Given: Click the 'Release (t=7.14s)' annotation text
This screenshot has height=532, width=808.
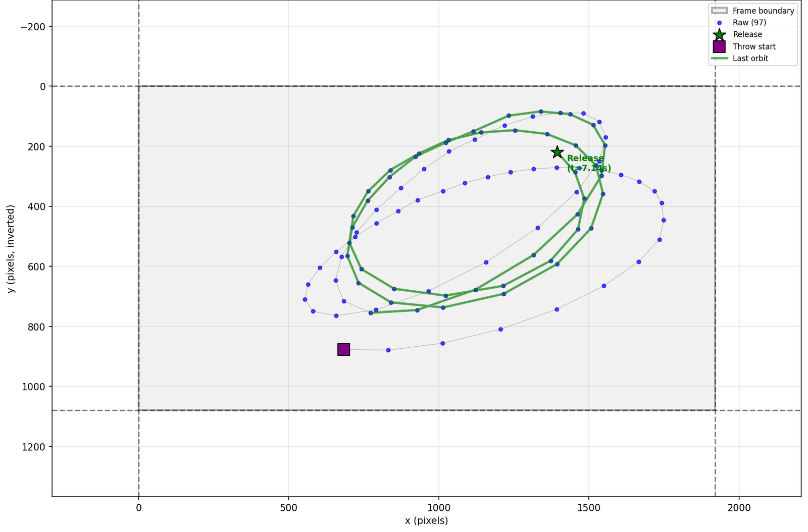Looking at the screenshot, I should click(588, 163).
